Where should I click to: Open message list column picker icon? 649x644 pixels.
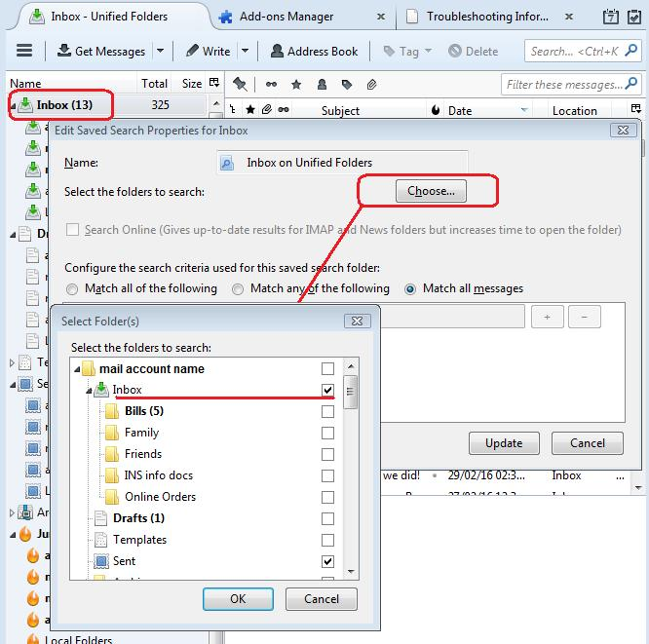coord(635,109)
